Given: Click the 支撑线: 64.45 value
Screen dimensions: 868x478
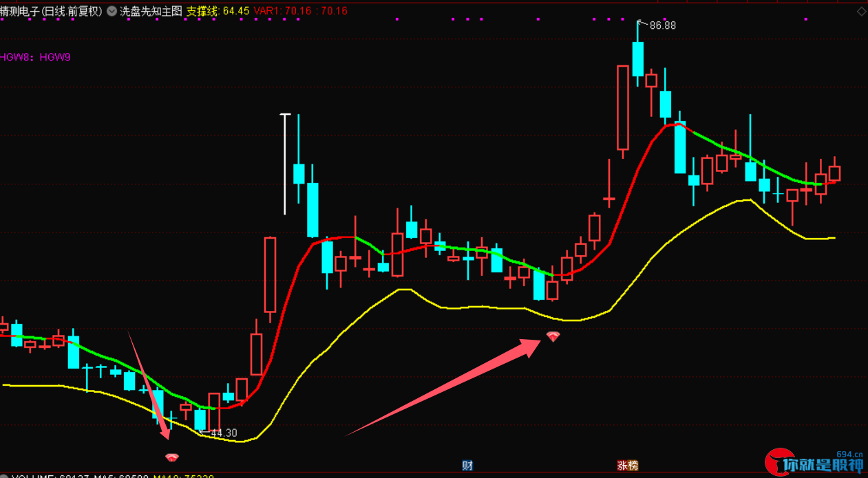Looking at the screenshot, I should [x=218, y=11].
